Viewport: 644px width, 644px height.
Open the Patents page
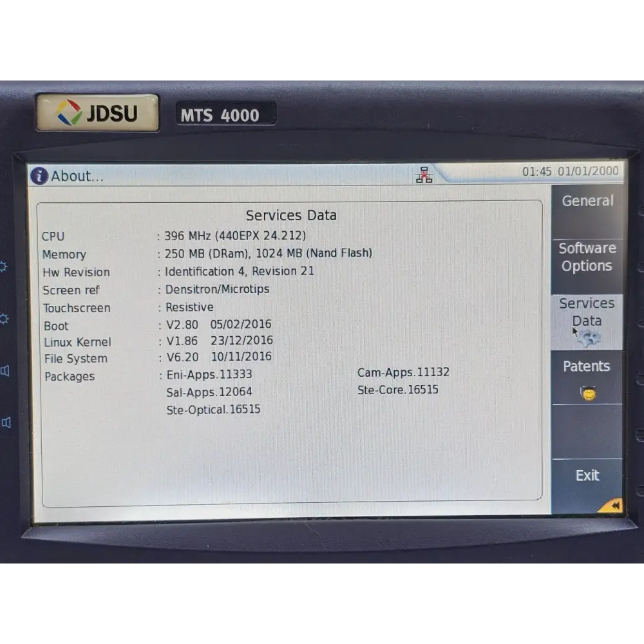587,377
